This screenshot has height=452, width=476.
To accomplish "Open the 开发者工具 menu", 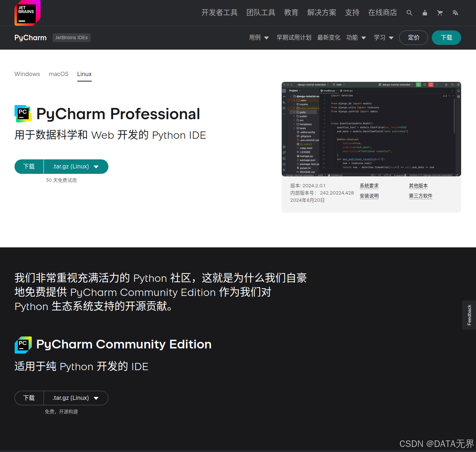I will pyautogui.click(x=219, y=13).
